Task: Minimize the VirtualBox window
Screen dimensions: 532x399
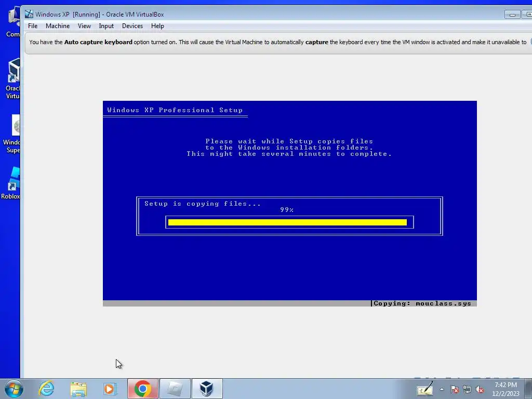Action: (x=512, y=15)
